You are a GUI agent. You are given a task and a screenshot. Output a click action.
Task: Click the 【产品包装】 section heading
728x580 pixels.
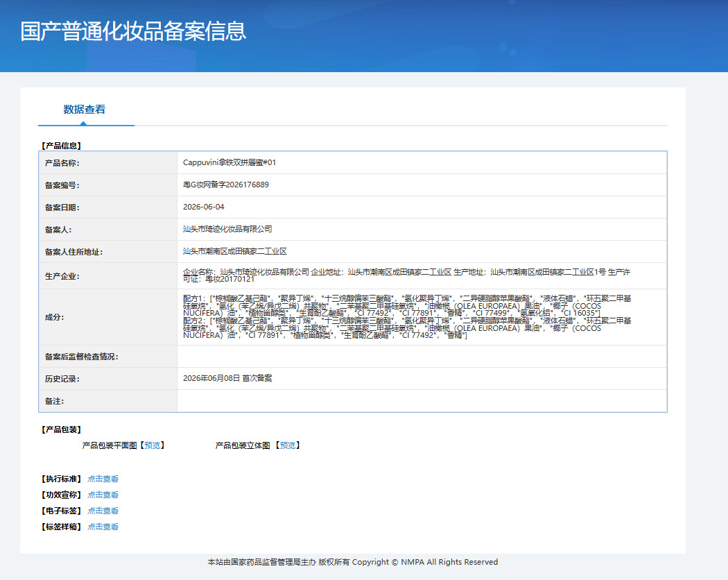(61, 430)
